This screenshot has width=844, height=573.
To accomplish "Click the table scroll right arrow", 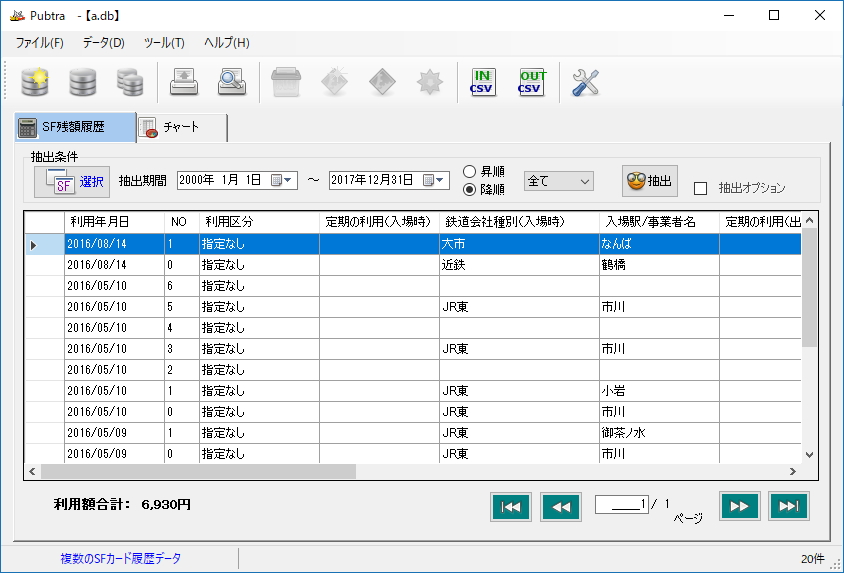I will point(793,471).
